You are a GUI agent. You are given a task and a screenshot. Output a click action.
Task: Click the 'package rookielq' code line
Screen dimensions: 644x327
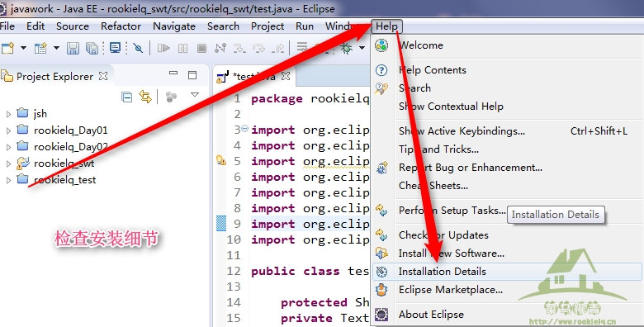tap(310, 98)
